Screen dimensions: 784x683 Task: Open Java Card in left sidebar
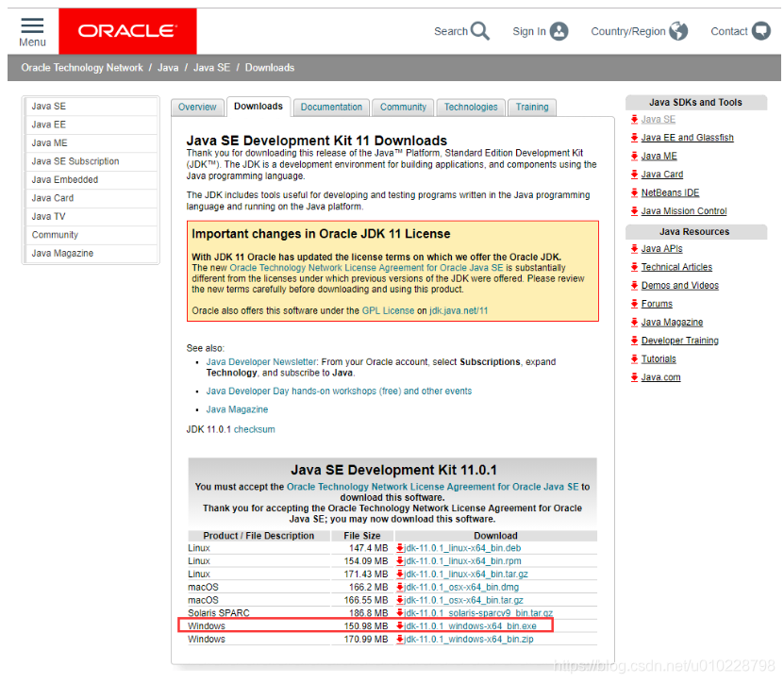[x=91, y=198]
